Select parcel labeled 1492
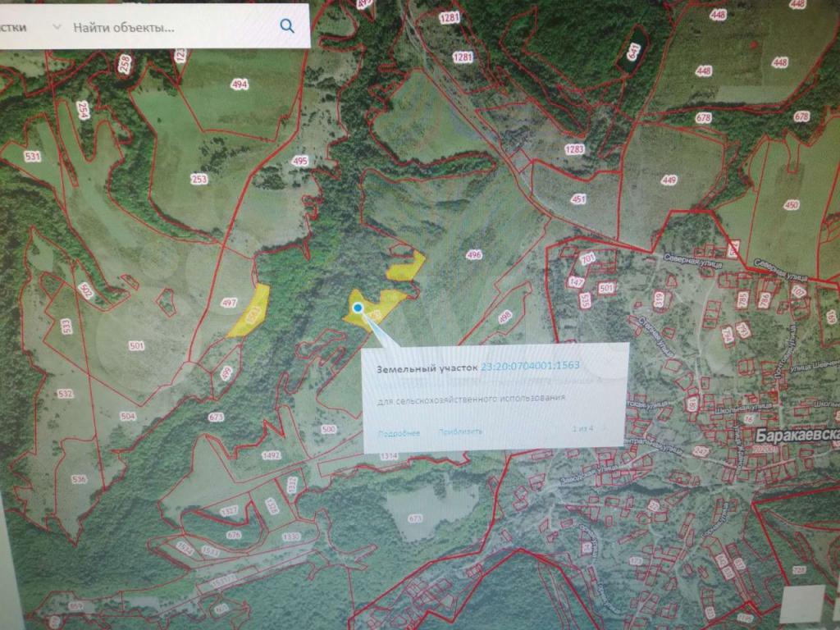Image resolution: width=840 pixels, height=630 pixels. point(271,455)
